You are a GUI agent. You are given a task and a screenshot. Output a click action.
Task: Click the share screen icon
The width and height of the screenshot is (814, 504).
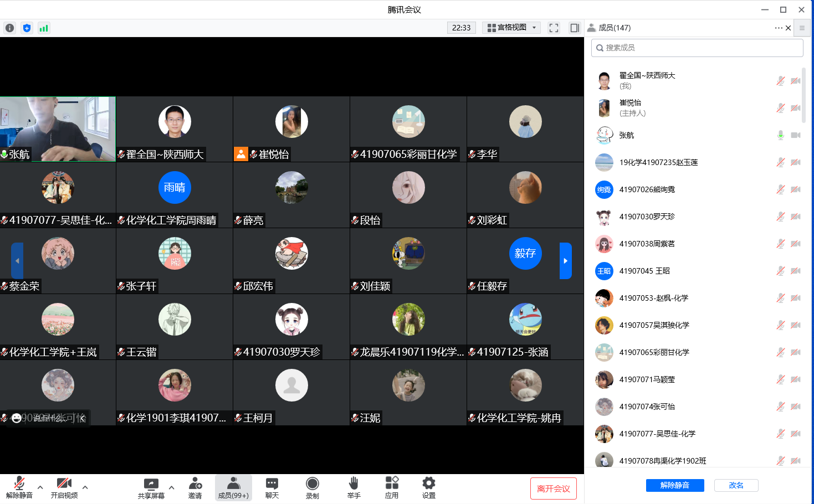[x=151, y=488]
